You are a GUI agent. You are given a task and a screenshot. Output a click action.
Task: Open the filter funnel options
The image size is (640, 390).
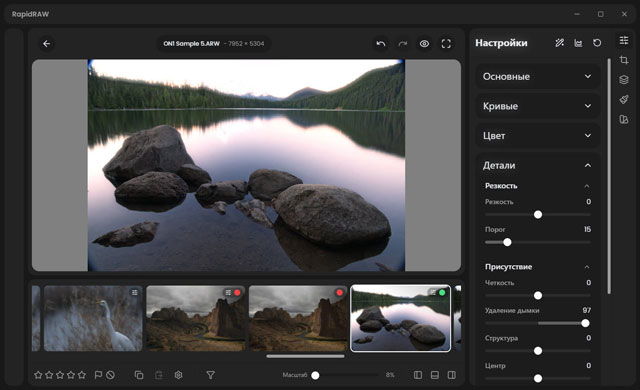pyautogui.click(x=211, y=375)
